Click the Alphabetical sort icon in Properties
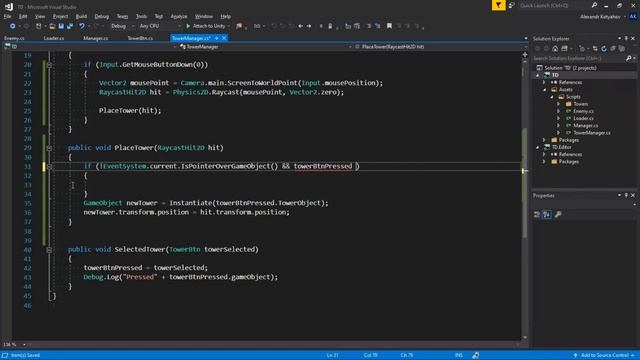Viewport: 640px width, 360px height. 547,214
